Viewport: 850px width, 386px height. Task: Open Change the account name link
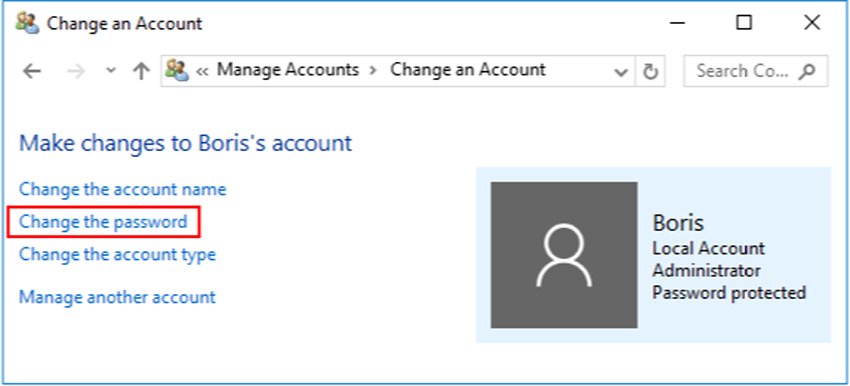(123, 190)
